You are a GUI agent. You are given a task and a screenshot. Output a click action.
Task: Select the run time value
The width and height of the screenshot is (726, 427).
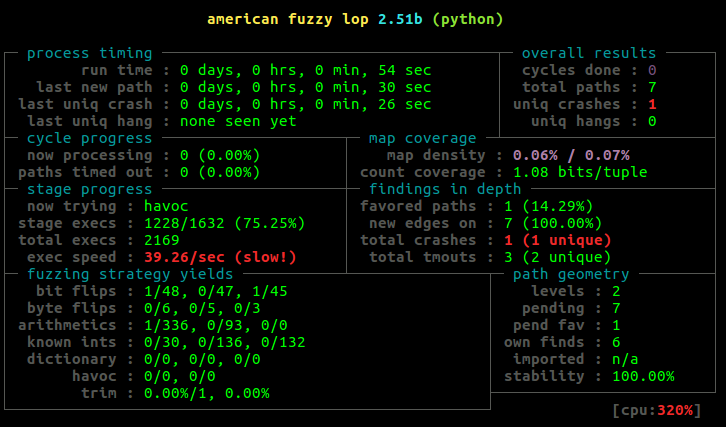pyautogui.click(x=305, y=70)
